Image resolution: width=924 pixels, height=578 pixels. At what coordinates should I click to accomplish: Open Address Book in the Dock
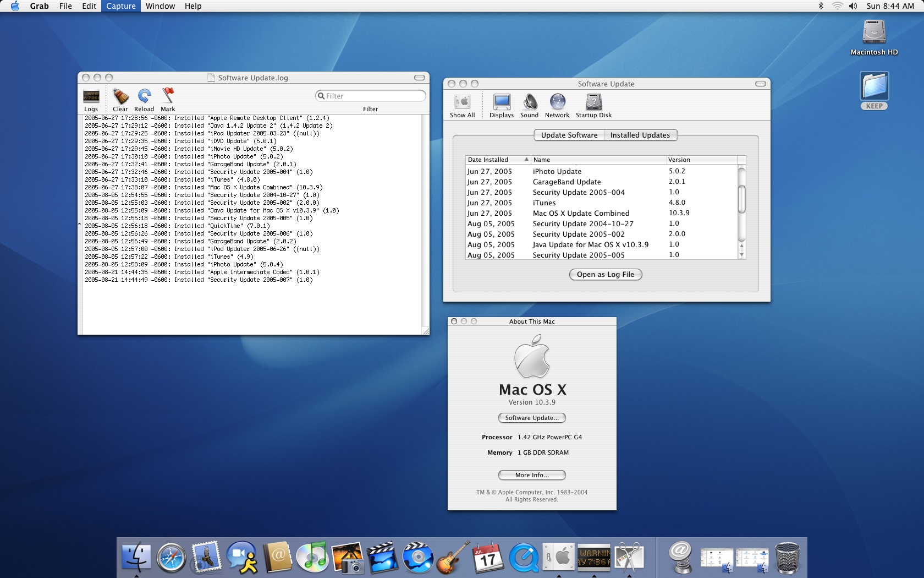(x=277, y=558)
